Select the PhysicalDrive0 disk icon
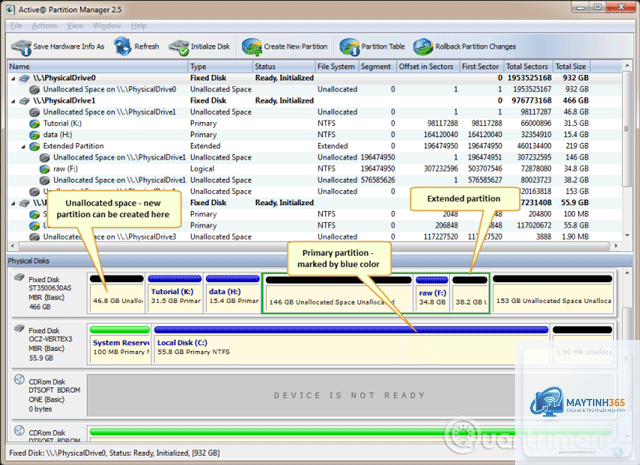Screen dimensions: 640x465 pyautogui.click(x=24, y=78)
